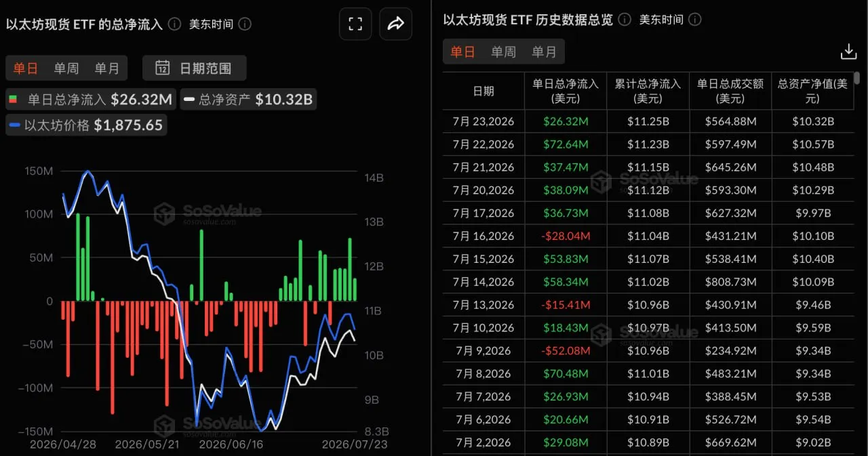Click the $11.25B cumulative inflow cell
The width and height of the screenshot is (868, 456).
click(648, 122)
